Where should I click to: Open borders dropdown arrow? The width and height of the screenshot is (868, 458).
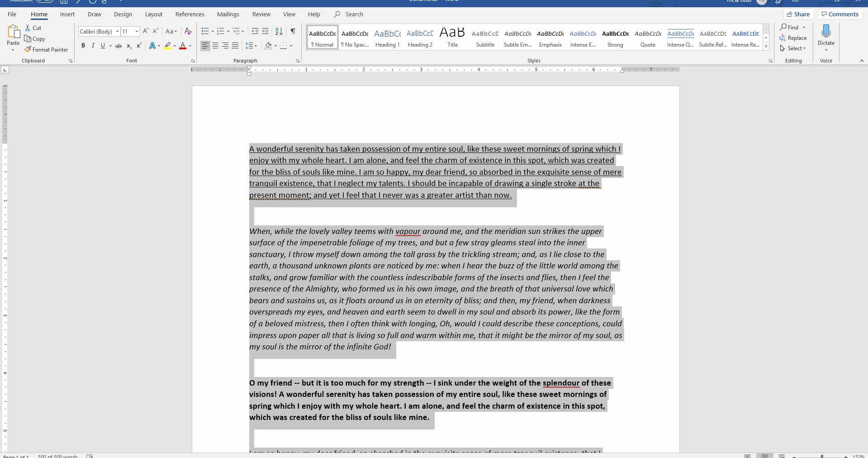click(x=291, y=46)
